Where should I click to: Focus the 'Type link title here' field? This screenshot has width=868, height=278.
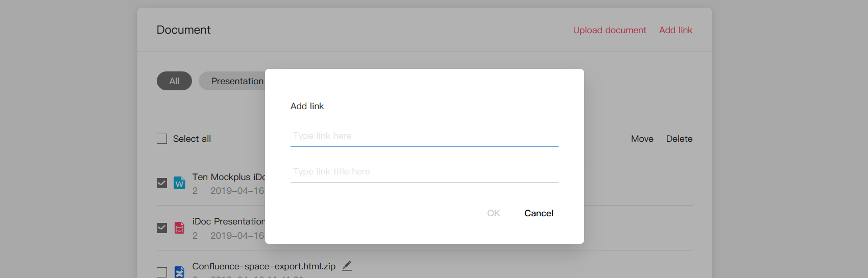coord(424,172)
